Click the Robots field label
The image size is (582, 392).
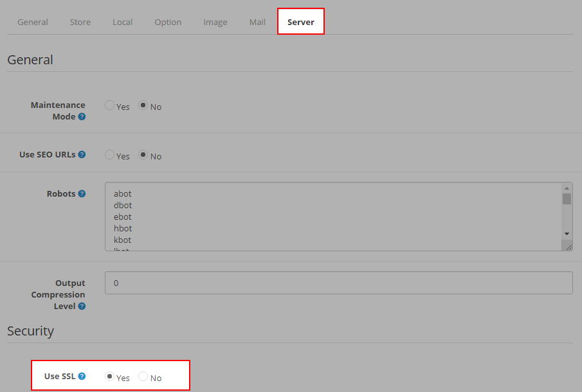coord(61,193)
